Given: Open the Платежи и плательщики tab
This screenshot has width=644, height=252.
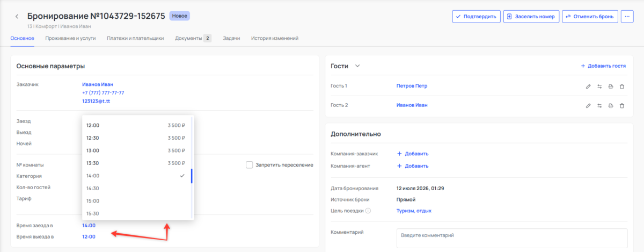Looking at the screenshot, I should (x=135, y=38).
